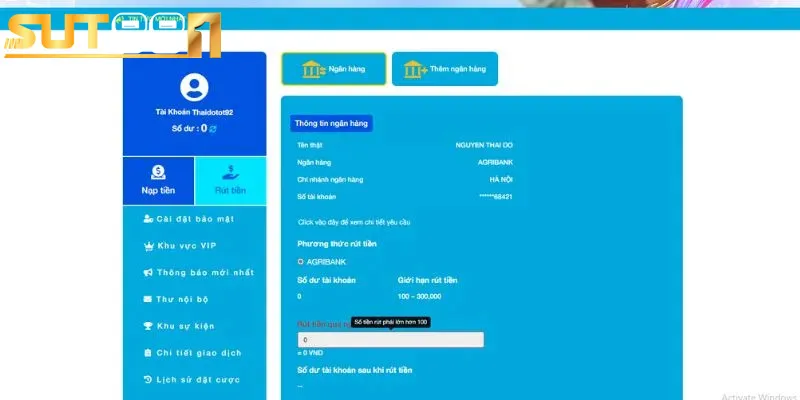Switch to the Nạp tiền tab
Screen dimensions: 800x400
pyautogui.click(x=158, y=180)
